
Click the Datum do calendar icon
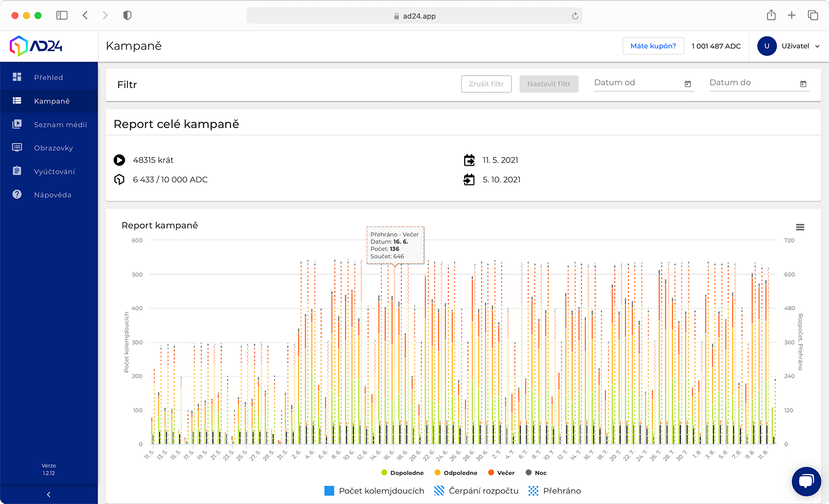(x=803, y=84)
